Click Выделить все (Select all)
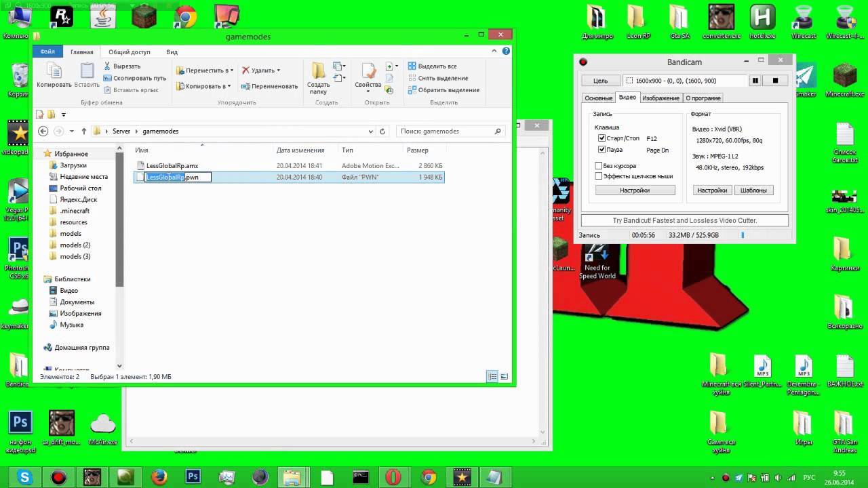 click(433, 66)
